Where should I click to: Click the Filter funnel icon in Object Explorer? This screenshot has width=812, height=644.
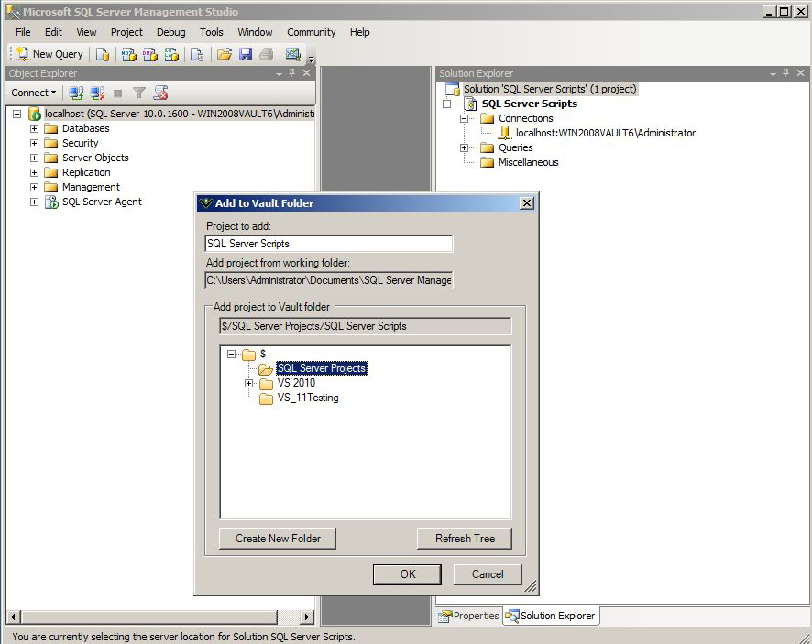pyautogui.click(x=139, y=93)
